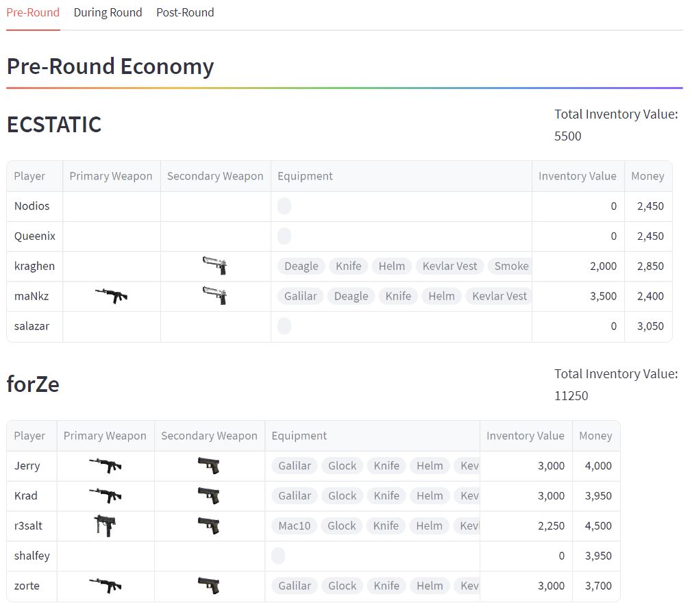Click Jerry's Galil primary weapon icon
The width and height of the screenshot is (692, 616).
click(x=106, y=465)
